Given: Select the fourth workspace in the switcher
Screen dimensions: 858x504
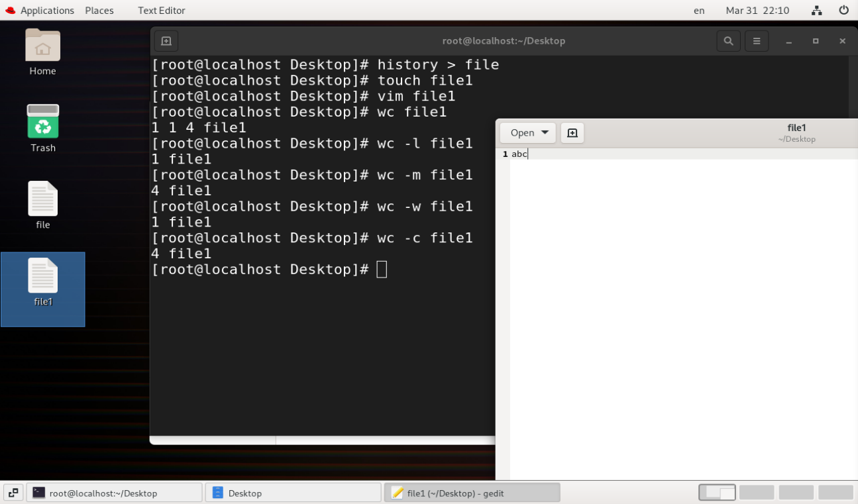Looking at the screenshot, I should coord(835,492).
